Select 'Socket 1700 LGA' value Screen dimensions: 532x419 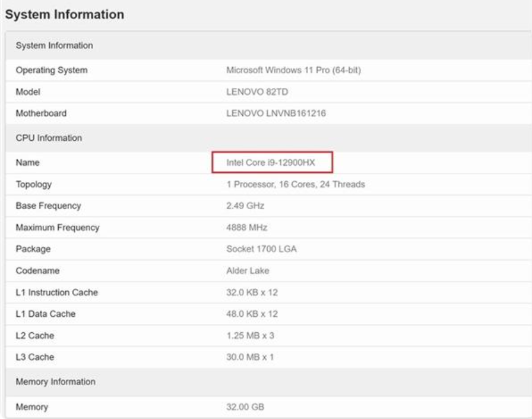(262, 249)
